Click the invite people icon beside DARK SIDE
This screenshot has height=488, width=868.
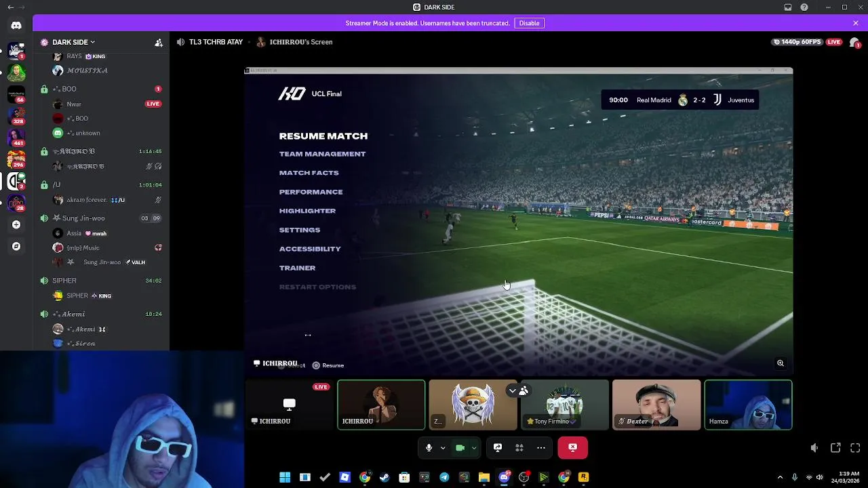tap(159, 42)
